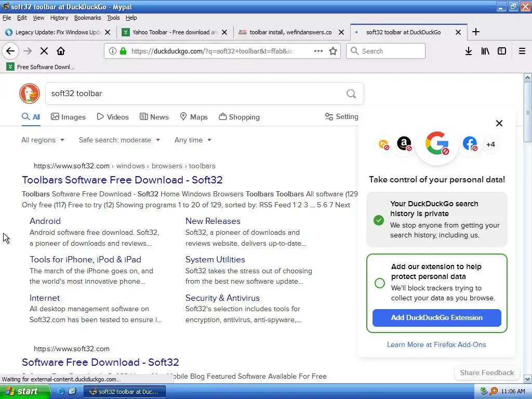532x399 pixels.
Task: Open Free Software Downl... bookmark
Action: tap(41, 67)
